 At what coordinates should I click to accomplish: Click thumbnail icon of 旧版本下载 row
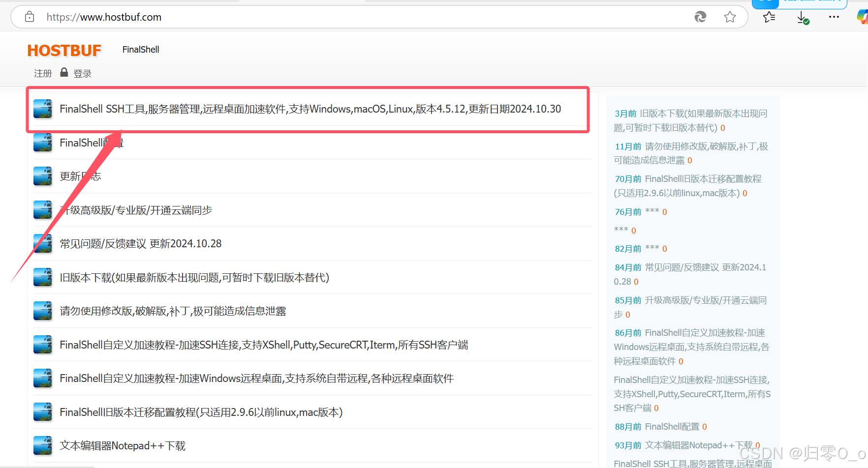(x=43, y=277)
